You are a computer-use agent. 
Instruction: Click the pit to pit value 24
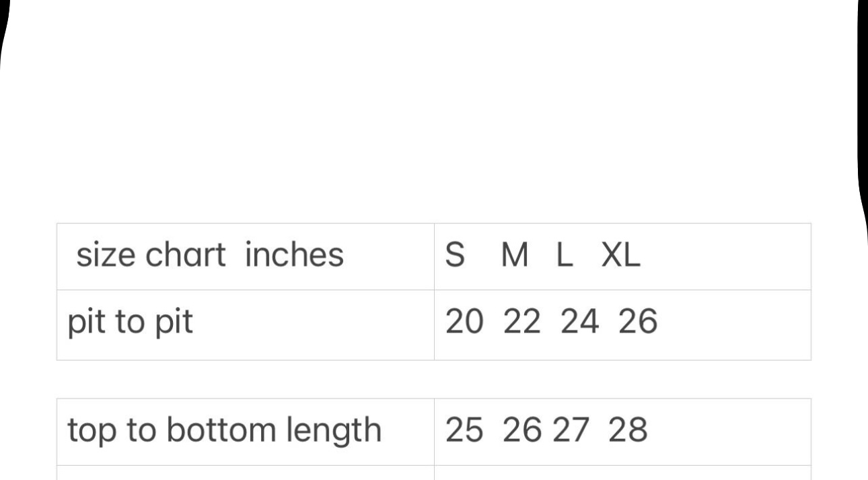[579, 322]
